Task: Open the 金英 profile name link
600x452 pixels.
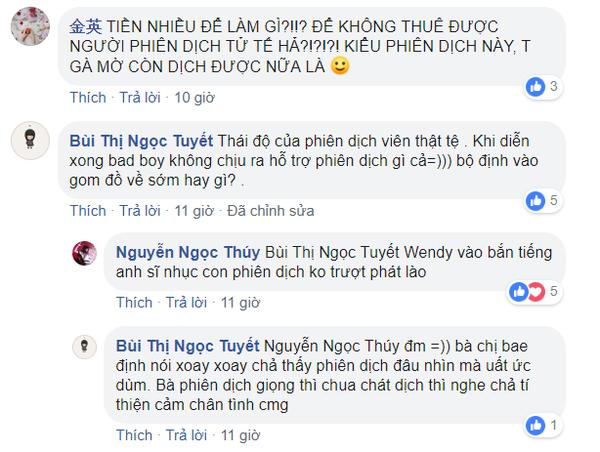Action: click(86, 26)
